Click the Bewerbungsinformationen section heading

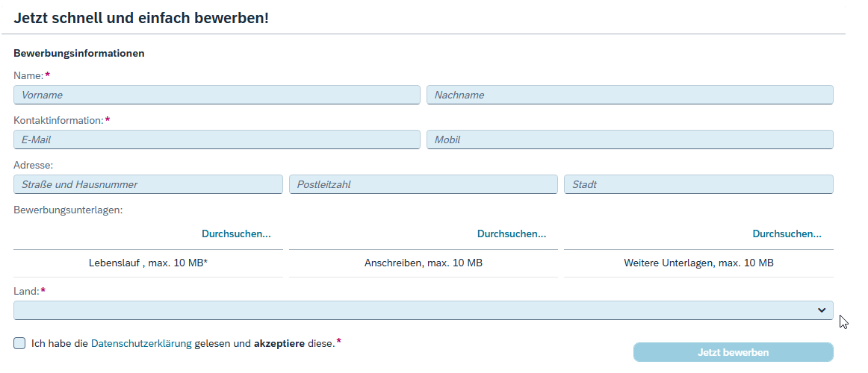point(79,53)
